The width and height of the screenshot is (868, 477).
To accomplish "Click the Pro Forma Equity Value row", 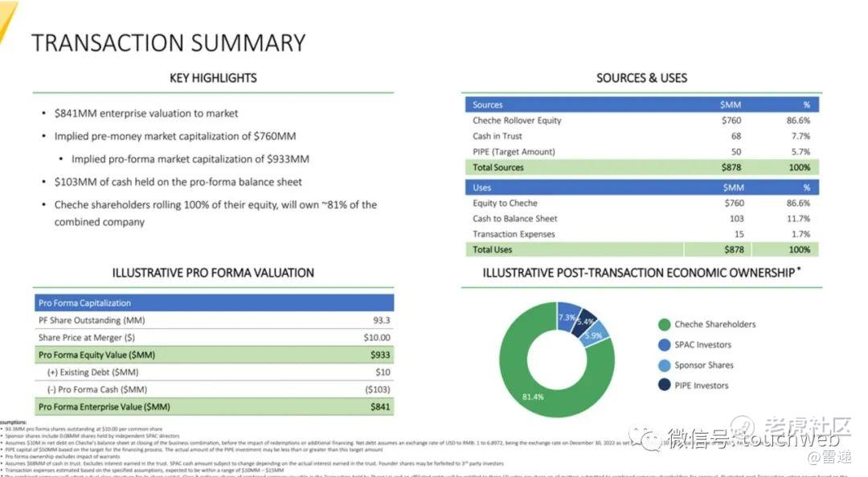I will click(x=215, y=355).
